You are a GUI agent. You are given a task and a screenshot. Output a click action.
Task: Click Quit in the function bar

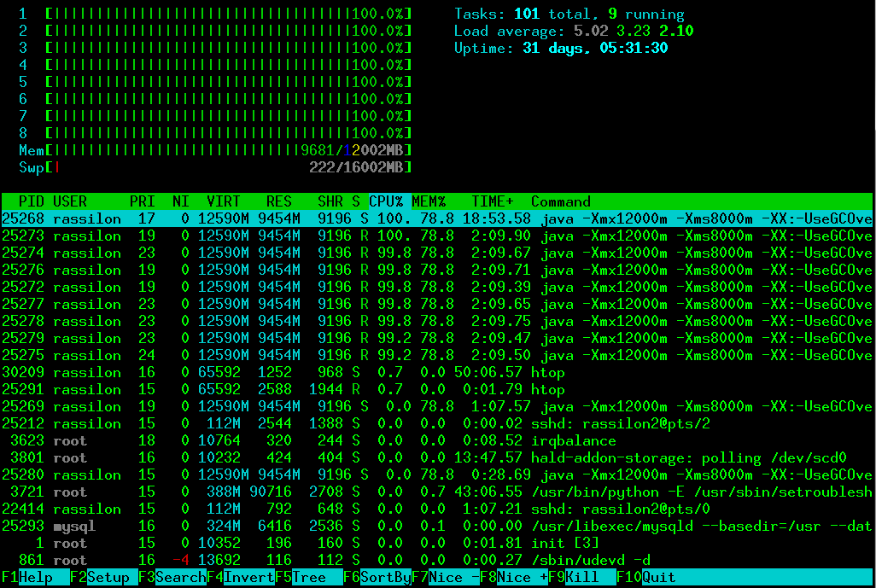[x=659, y=578]
